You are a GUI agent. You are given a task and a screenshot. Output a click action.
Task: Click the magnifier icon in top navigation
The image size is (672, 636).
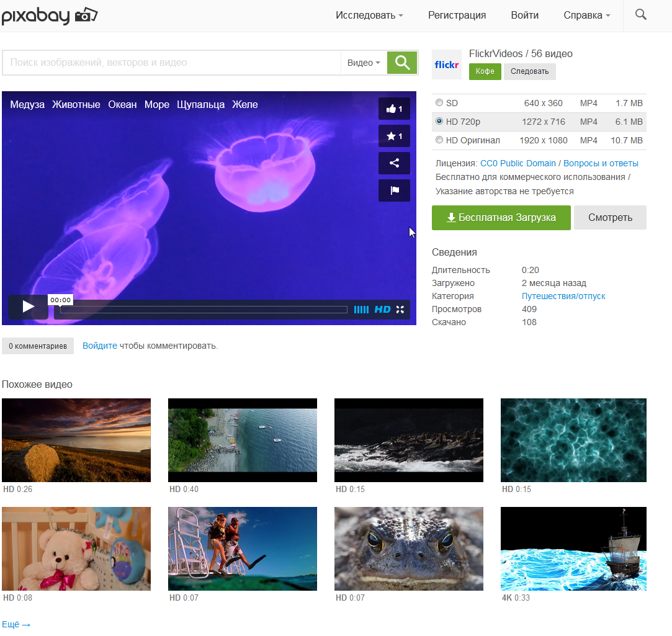point(641,15)
